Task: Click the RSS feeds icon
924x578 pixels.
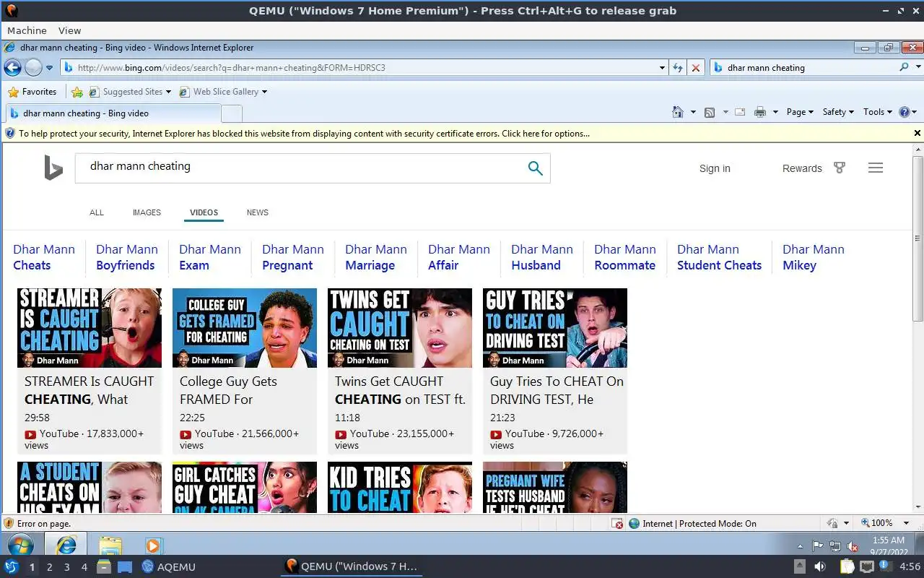Action: click(710, 112)
